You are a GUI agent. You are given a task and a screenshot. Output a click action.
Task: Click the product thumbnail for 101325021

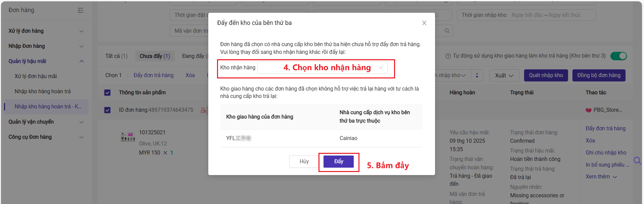128,137
